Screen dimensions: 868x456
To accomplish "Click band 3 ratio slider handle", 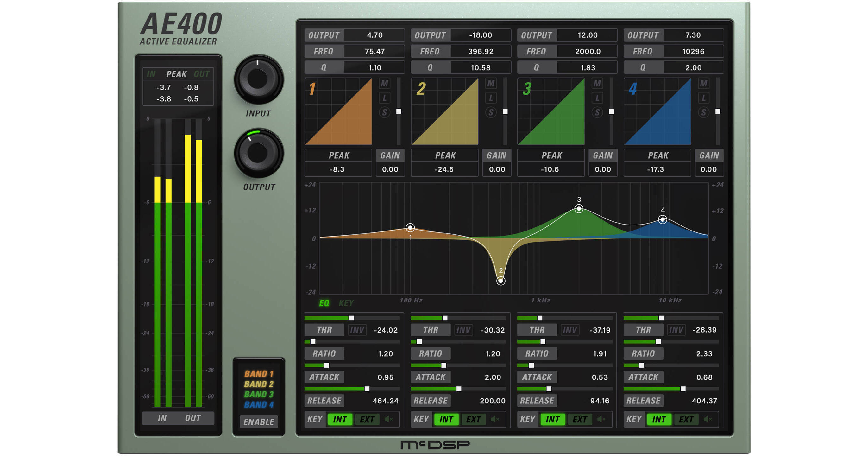I will pos(543,342).
